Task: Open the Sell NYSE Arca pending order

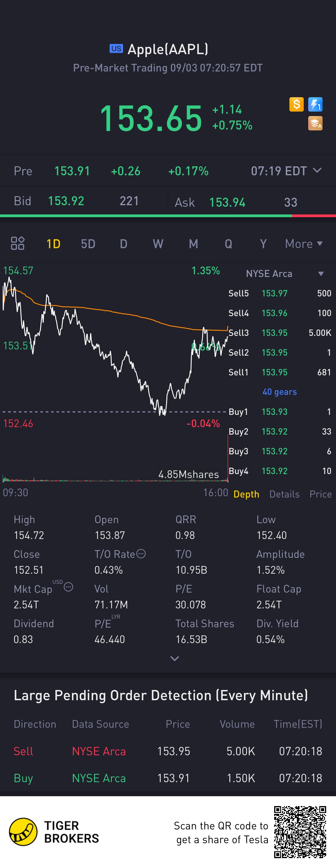Action: [x=168, y=751]
